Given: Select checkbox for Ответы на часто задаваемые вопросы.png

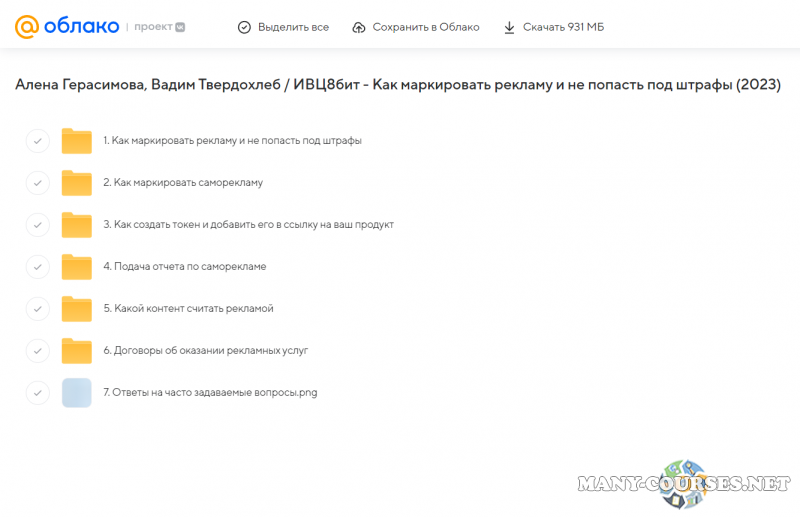Looking at the screenshot, I should pos(37,393).
